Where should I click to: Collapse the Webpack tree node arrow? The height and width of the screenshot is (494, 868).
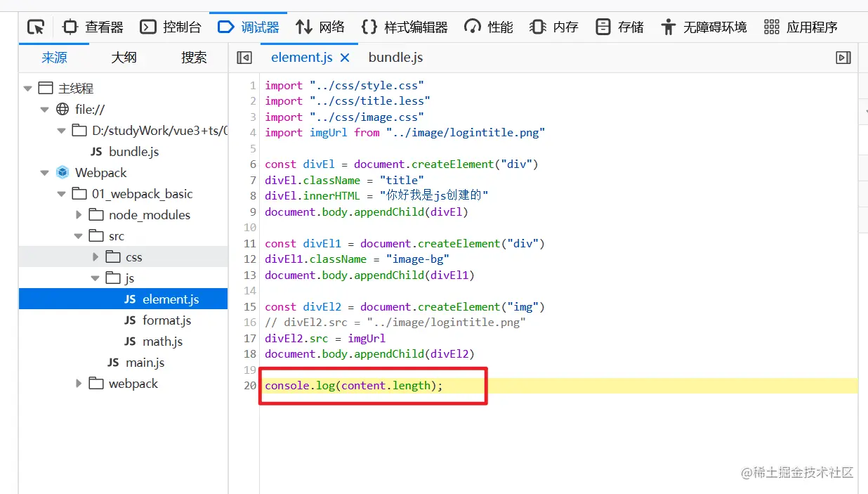coord(45,173)
